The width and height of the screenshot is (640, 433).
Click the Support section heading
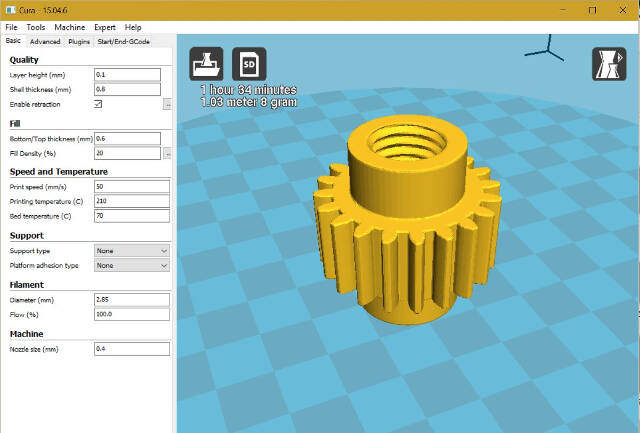[27, 236]
